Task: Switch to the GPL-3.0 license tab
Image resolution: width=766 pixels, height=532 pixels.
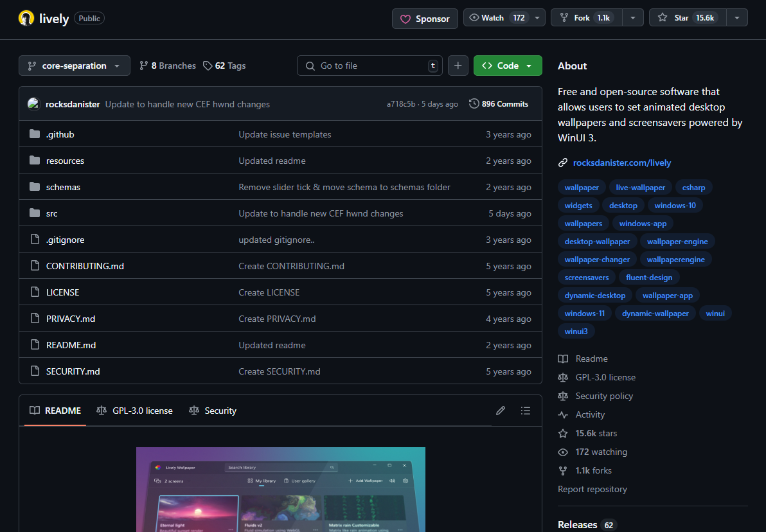Action: [135, 411]
